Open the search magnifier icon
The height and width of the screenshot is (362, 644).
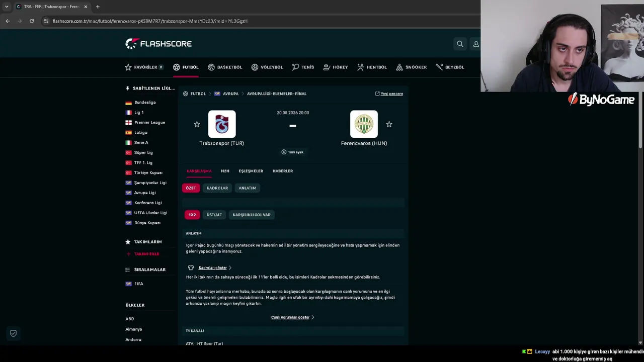coord(460,44)
